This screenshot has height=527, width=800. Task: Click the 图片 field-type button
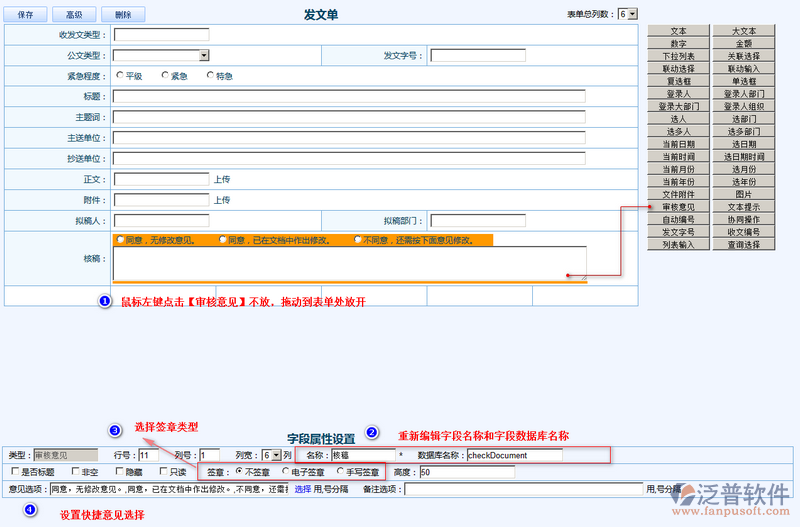pyautogui.click(x=744, y=194)
